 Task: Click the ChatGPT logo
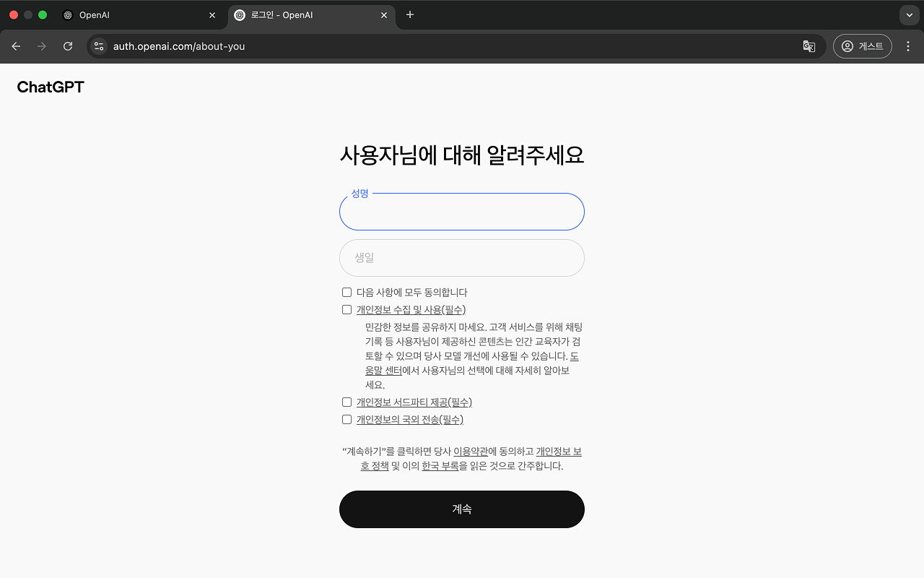click(50, 86)
